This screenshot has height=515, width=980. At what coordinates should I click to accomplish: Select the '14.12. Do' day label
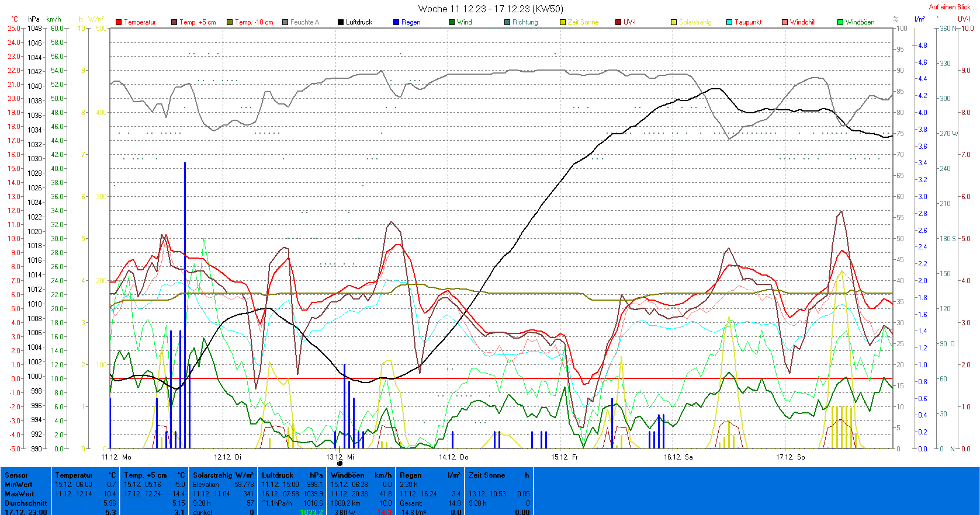point(453,457)
